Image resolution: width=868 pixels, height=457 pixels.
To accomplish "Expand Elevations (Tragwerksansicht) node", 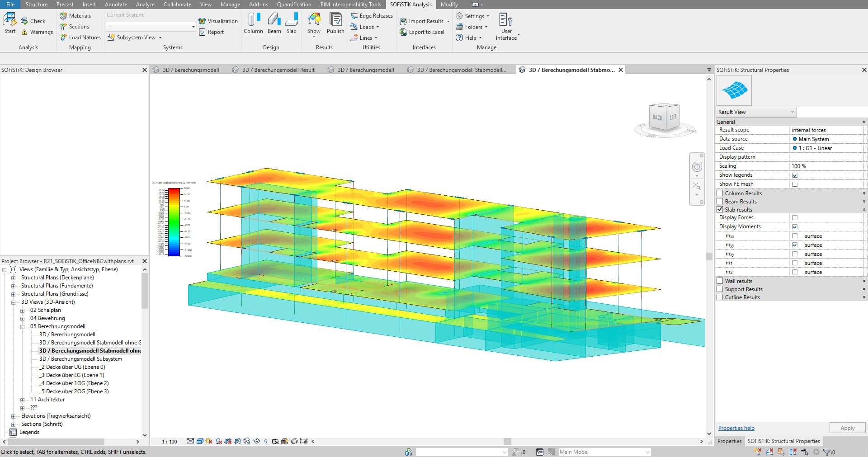I will pos(13,416).
